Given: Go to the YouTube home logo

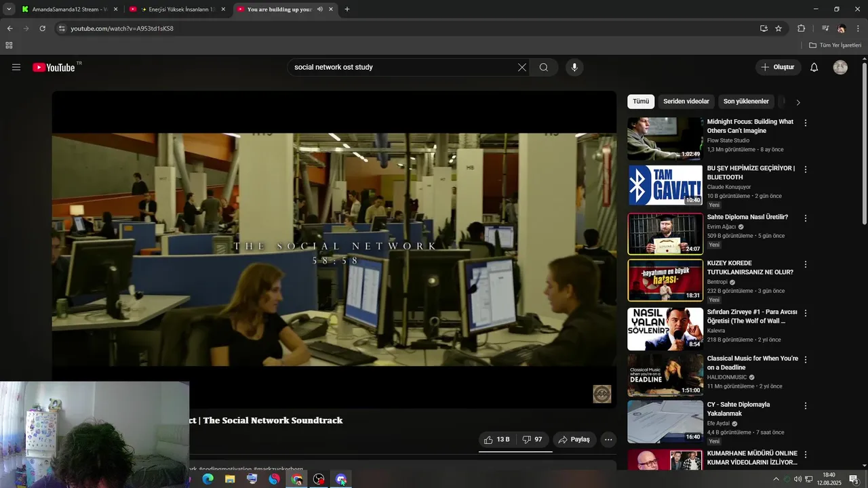Looking at the screenshot, I should click(54, 67).
